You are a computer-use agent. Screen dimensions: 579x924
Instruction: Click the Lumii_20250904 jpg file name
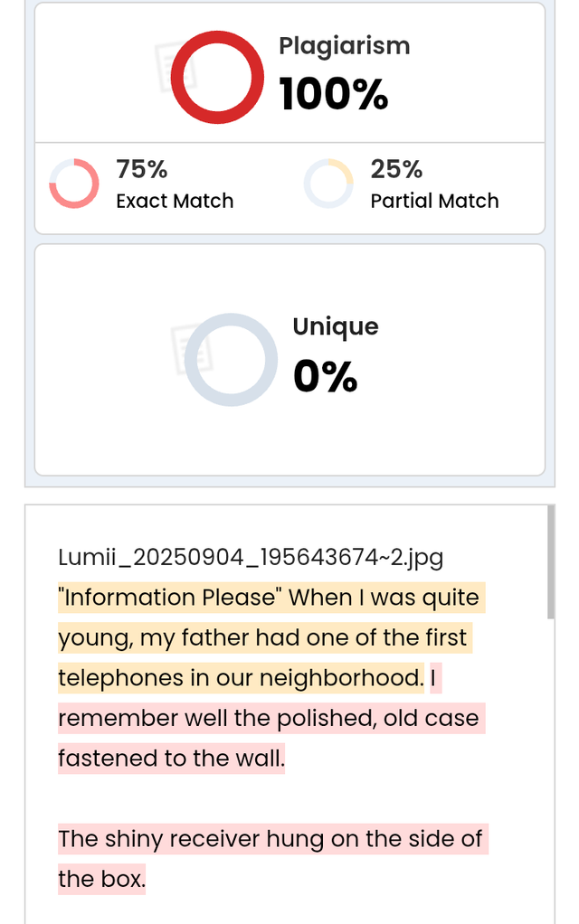click(251, 557)
